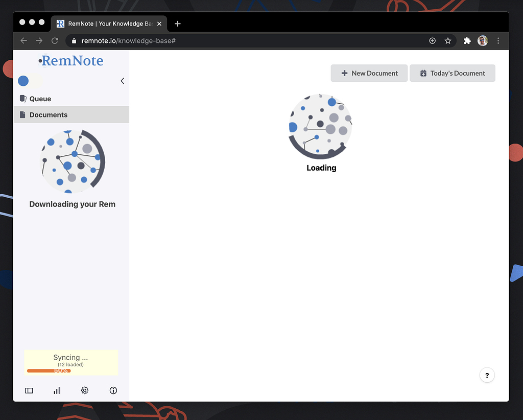Open a new browser tab with plus
This screenshot has width=523, height=420.
point(178,24)
